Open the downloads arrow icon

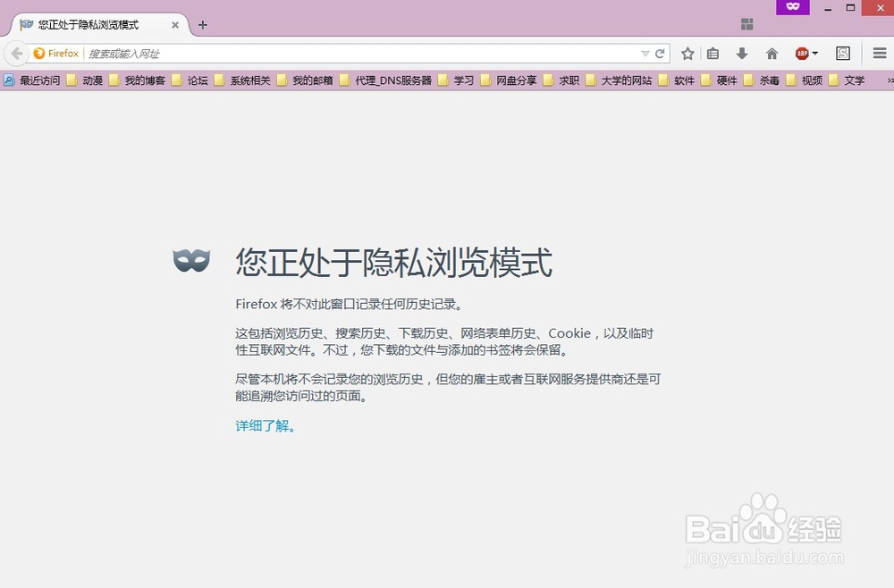742,54
